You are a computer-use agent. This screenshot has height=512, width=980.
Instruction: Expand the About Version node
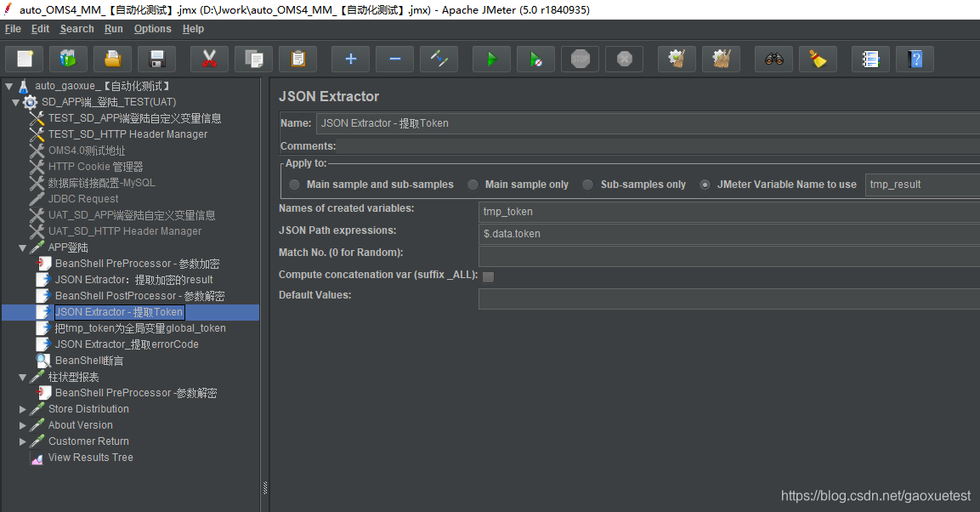point(22,426)
